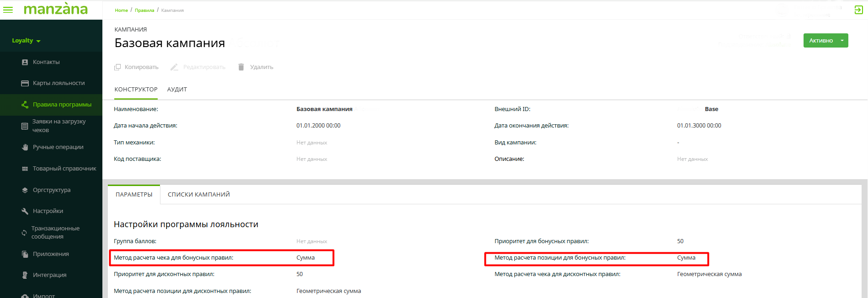Switch to the АУДИТ tab
Screen dimensions: 868x298
[177, 90]
